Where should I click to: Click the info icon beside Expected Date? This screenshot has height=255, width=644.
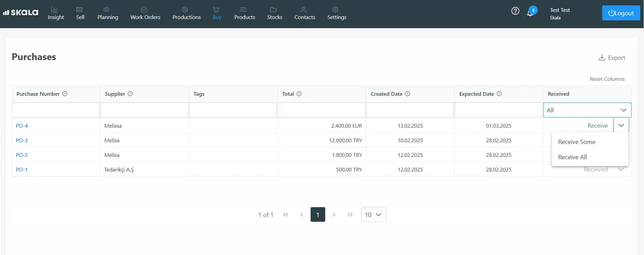click(499, 94)
